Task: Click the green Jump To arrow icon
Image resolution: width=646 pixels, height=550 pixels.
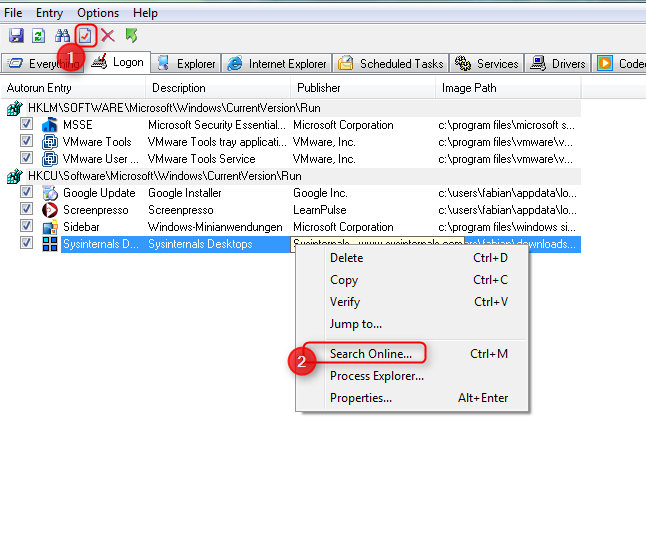Action: pyautogui.click(x=131, y=36)
